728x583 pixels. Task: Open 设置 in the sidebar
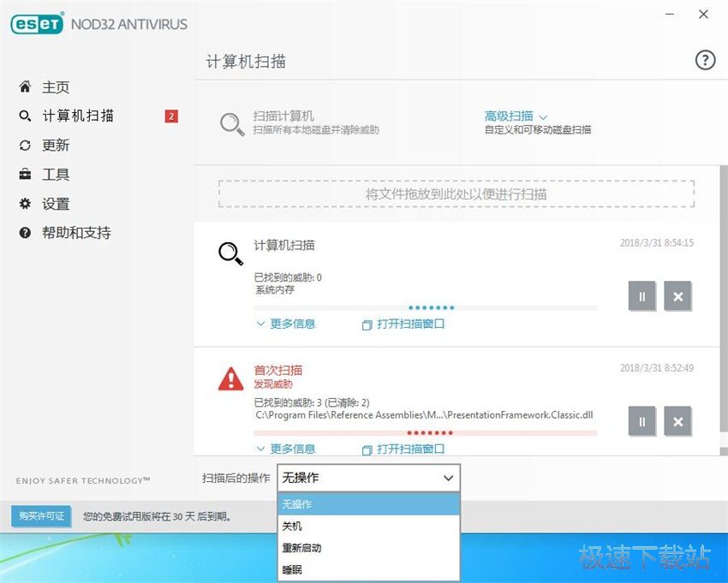(x=56, y=203)
